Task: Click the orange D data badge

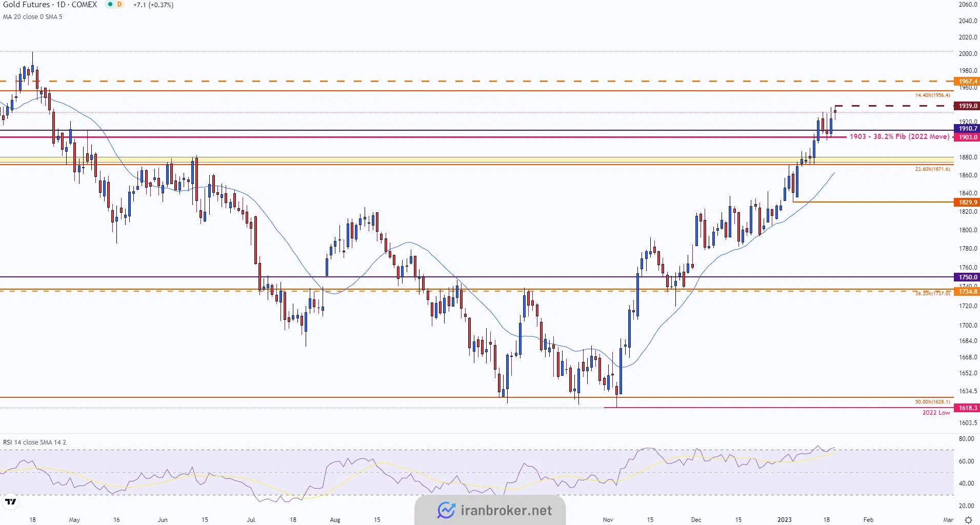Action: click(119, 5)
